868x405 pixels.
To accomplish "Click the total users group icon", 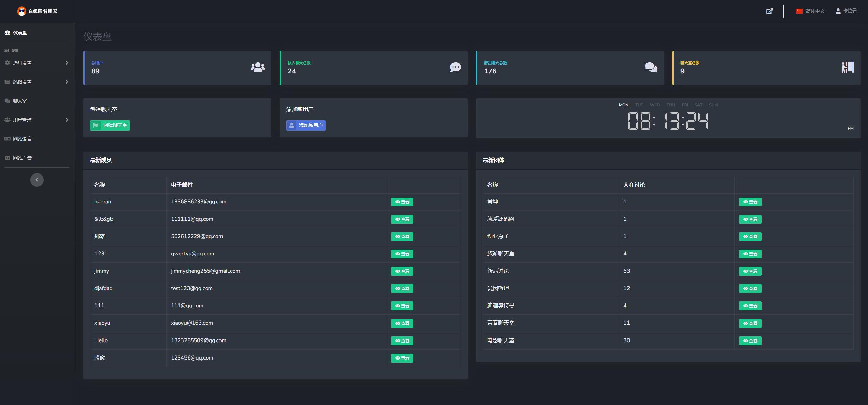I will (x=258, y=67).
